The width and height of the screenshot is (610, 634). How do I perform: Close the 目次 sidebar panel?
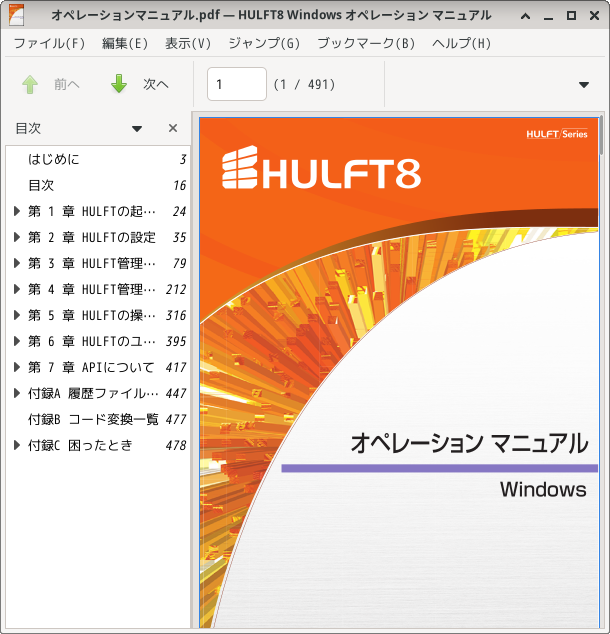[x=173, y=128]
